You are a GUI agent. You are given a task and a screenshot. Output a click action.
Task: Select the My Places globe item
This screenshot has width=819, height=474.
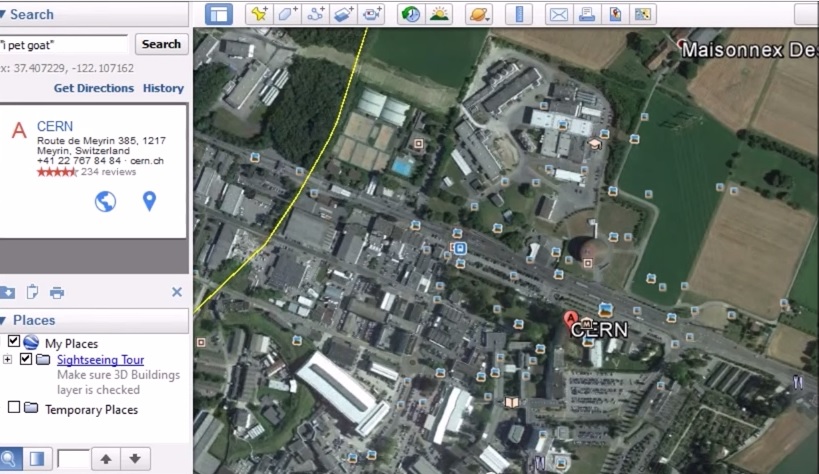point(31,342)
